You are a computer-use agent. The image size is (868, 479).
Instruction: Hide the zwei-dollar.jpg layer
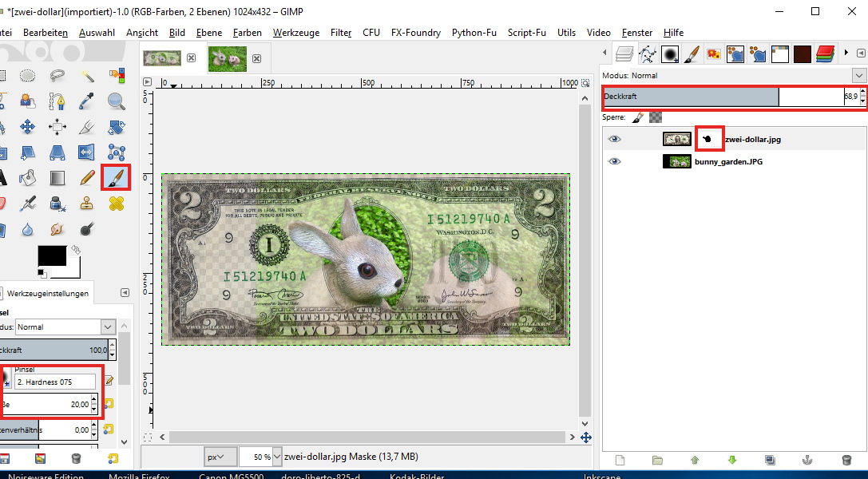[x=614, y=139]
